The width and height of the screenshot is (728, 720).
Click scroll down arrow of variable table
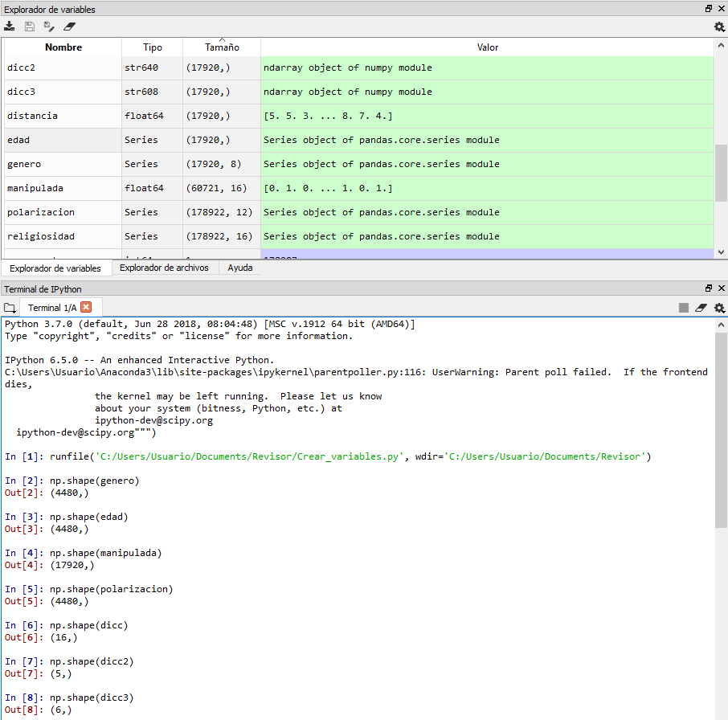[721, 252]
